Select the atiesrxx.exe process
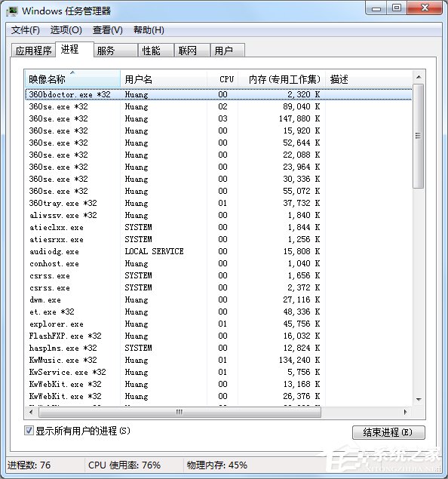 (x=219, y=239)
